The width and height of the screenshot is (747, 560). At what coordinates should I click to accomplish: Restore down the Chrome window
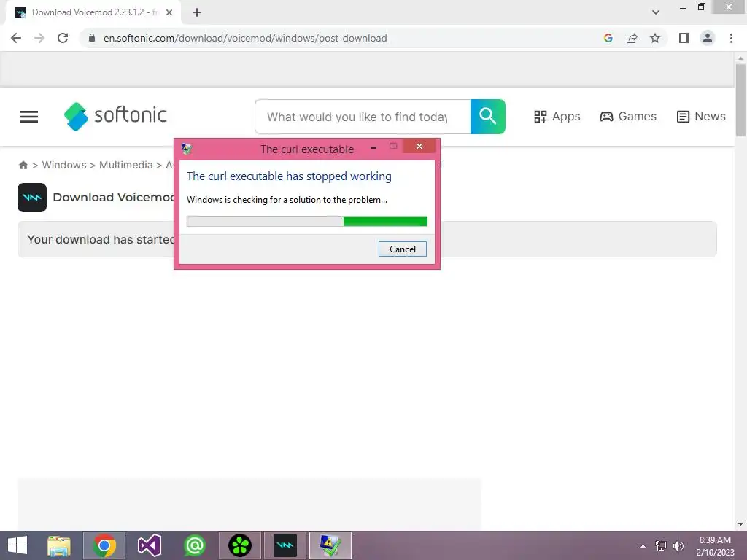click(701, 7)
